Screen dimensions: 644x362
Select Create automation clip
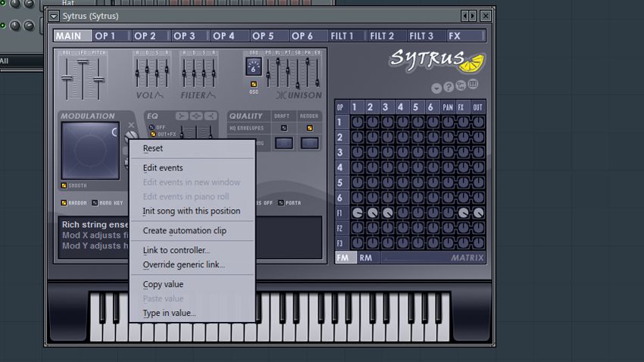coord(192,231)
